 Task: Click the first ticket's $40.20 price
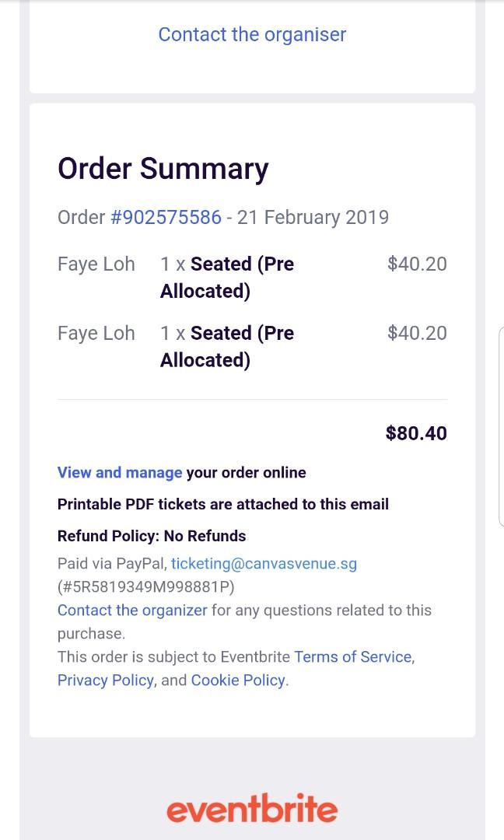pyautogui.click(x=417, y=264)
